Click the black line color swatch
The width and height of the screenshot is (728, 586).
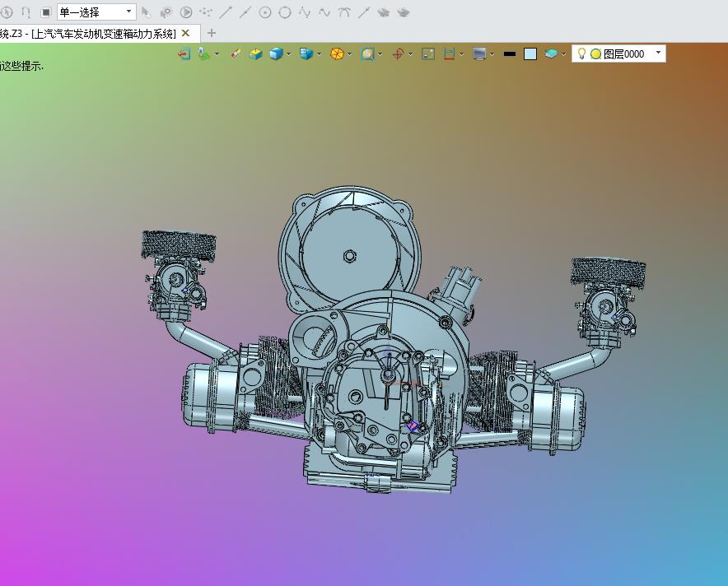point(509,53)
